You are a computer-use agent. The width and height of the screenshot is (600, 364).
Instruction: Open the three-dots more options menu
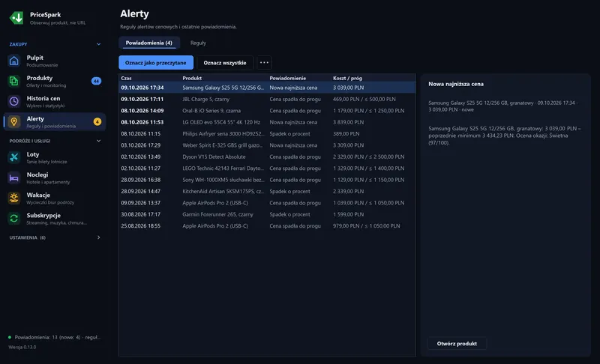(x=264, y=63)
